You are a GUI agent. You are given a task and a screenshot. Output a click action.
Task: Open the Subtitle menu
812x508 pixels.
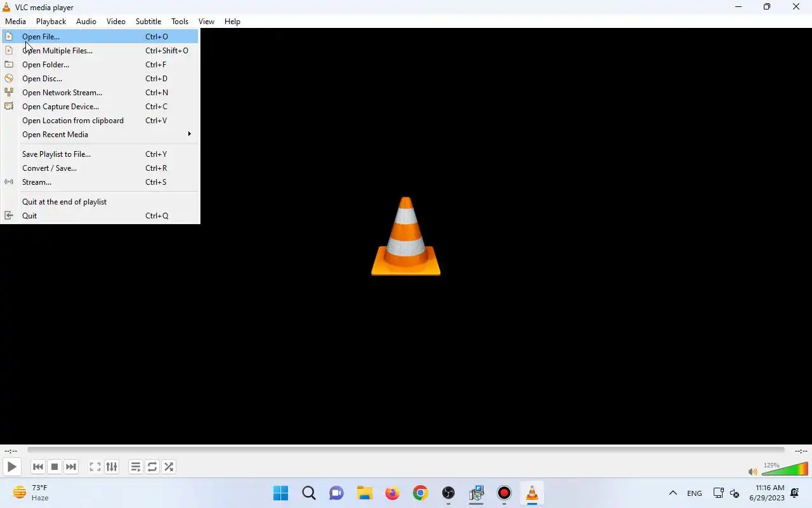pos(148,22)
